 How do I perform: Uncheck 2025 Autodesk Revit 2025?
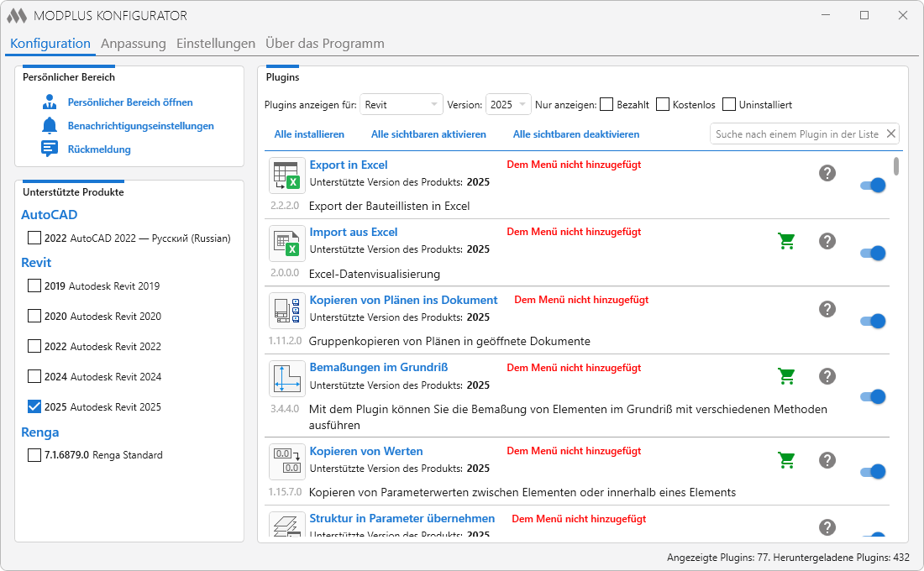(34, 406)
